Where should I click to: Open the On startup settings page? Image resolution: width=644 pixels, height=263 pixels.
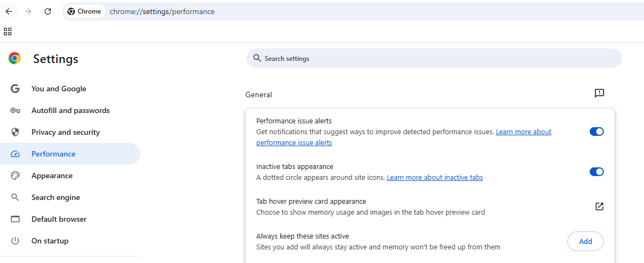[x=49, y=241]
